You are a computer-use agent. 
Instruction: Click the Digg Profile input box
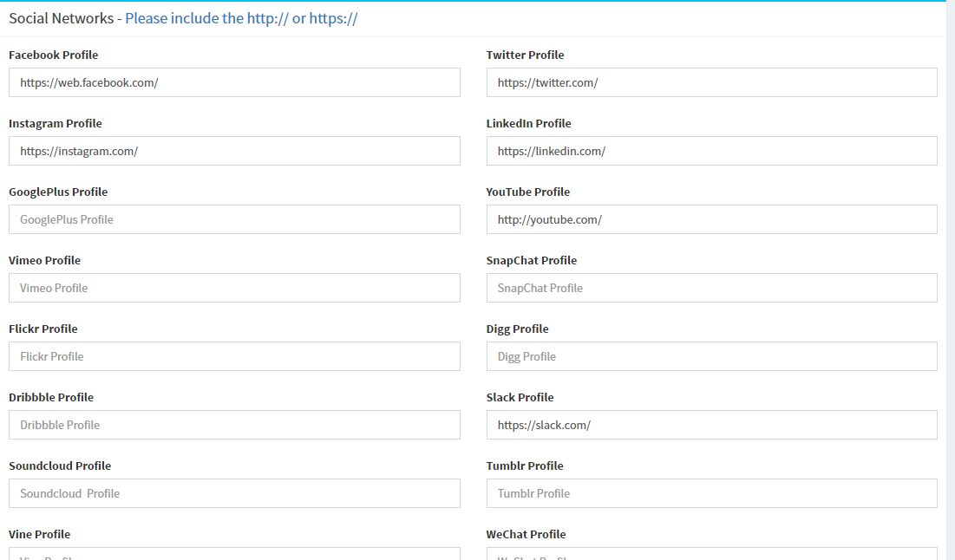click(711, 356)
